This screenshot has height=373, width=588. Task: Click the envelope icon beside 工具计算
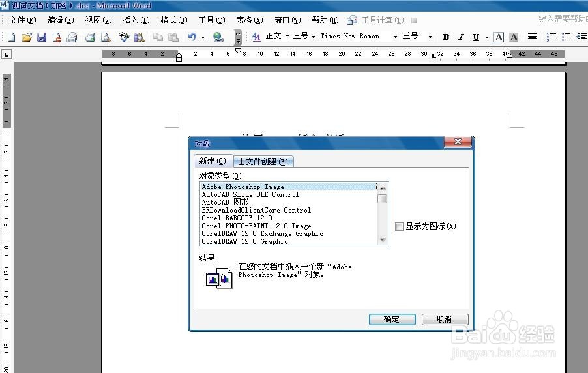tap(352, 20)
